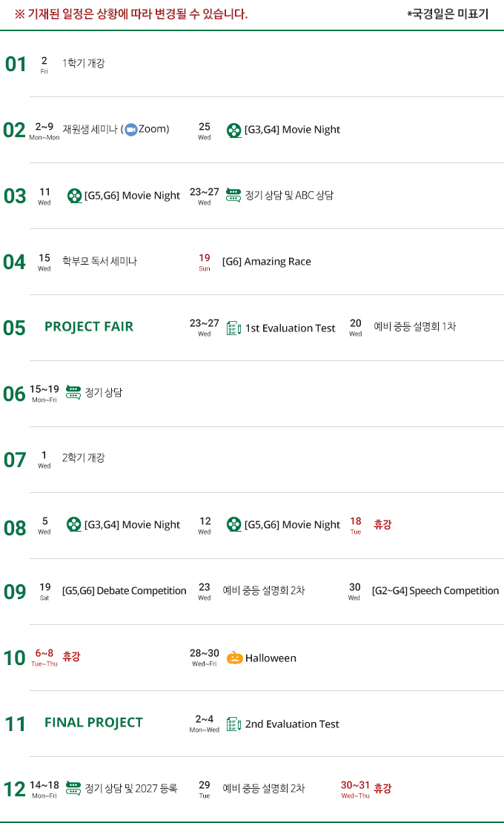Select the PROJECT FAIR heading
The height and width of the screenshot is (823, 504).
tap(89, 327)
